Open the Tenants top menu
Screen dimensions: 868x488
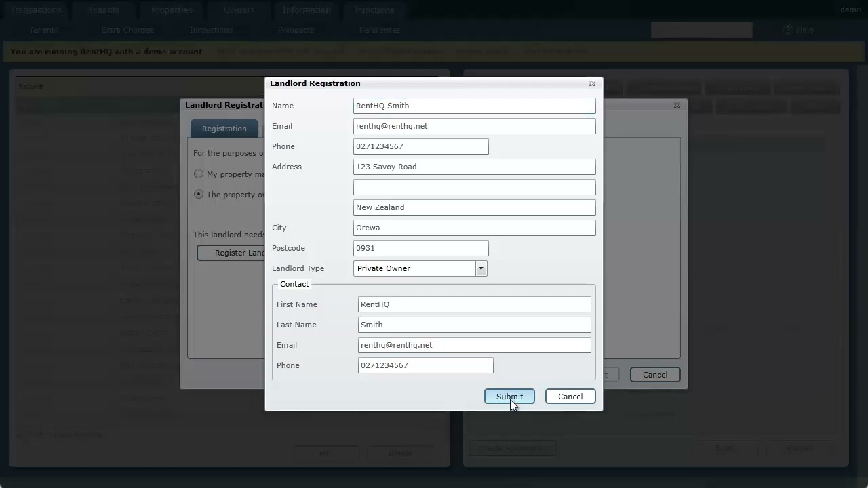104,10
